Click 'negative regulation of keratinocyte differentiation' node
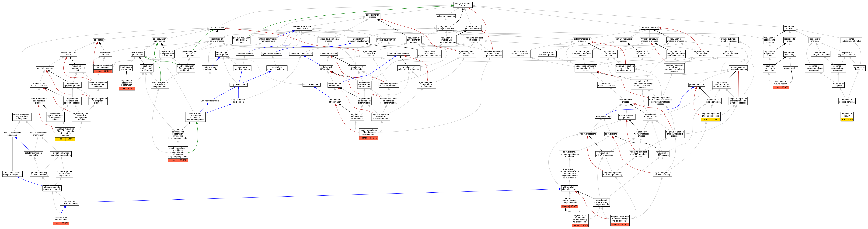Screen dimensions: 868x229 pyautogui.click(x=369, y=132)
